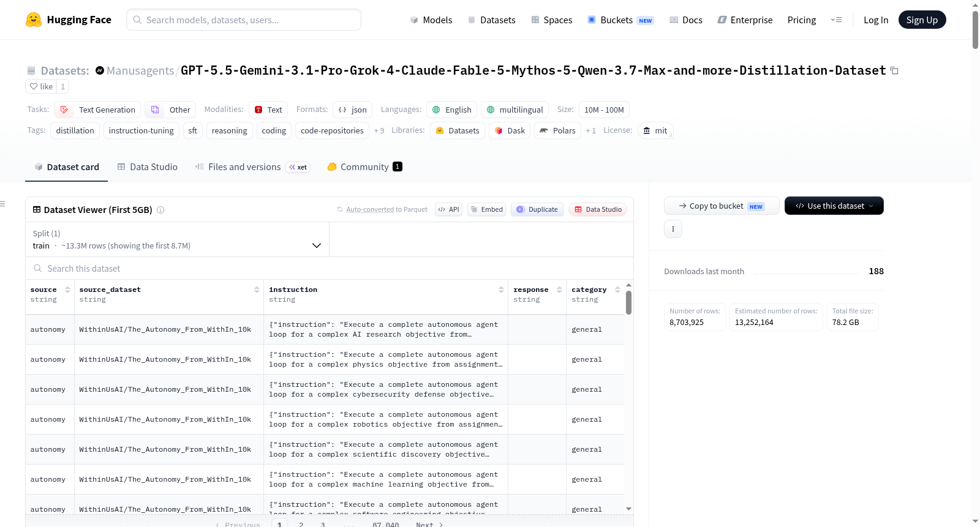Click the English language tag

(452, 110)
